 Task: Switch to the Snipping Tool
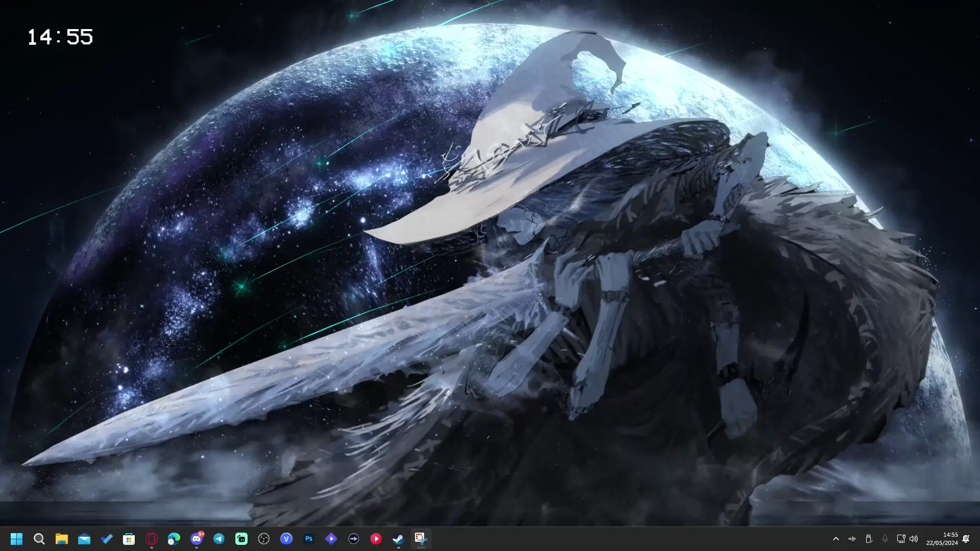421,539
